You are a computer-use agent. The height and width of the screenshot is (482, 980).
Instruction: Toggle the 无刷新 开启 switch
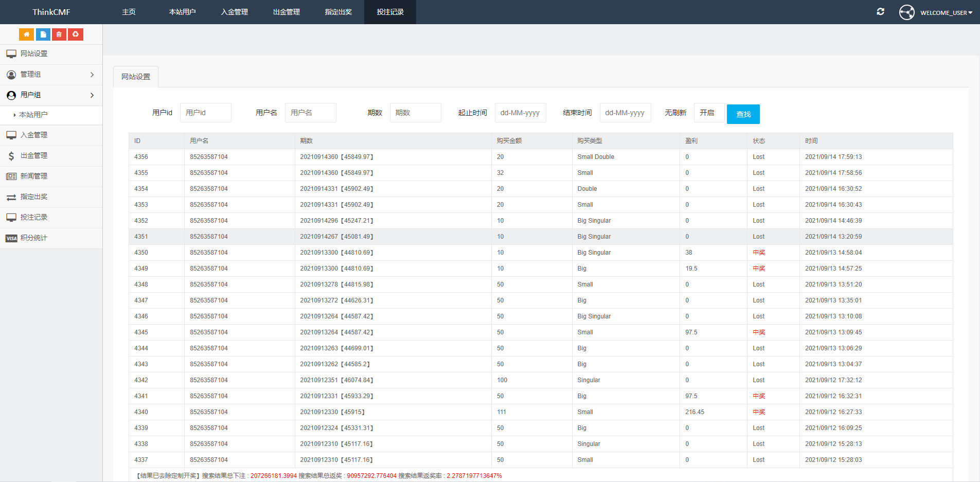point(708,113)
